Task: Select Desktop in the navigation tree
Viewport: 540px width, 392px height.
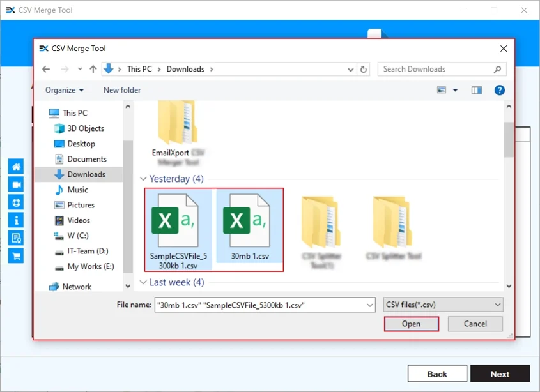Action: (x=81, y=144)
